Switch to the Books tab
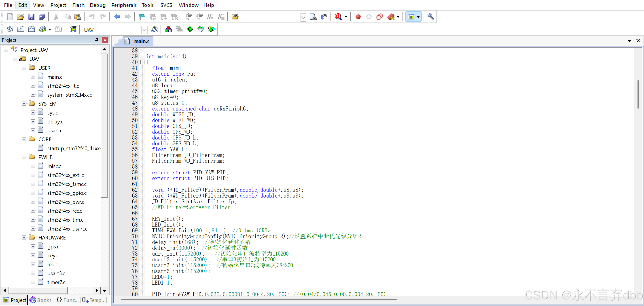644x306 pixels. pos(41,300)
